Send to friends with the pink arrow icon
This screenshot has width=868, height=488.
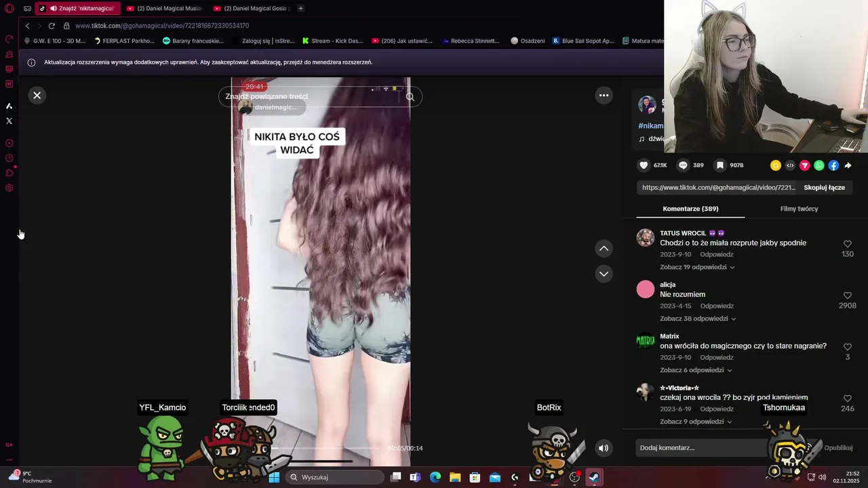pyautogui.click(x=805, y=165)
